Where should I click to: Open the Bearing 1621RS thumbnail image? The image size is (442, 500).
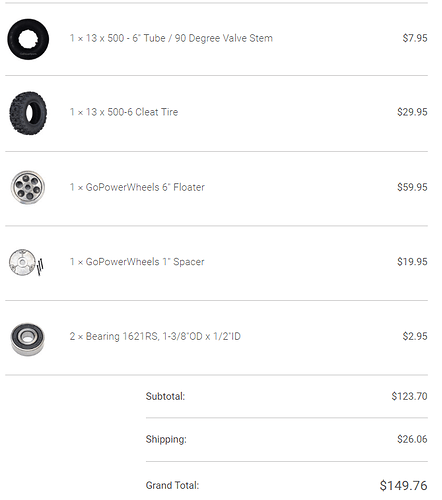27,339
